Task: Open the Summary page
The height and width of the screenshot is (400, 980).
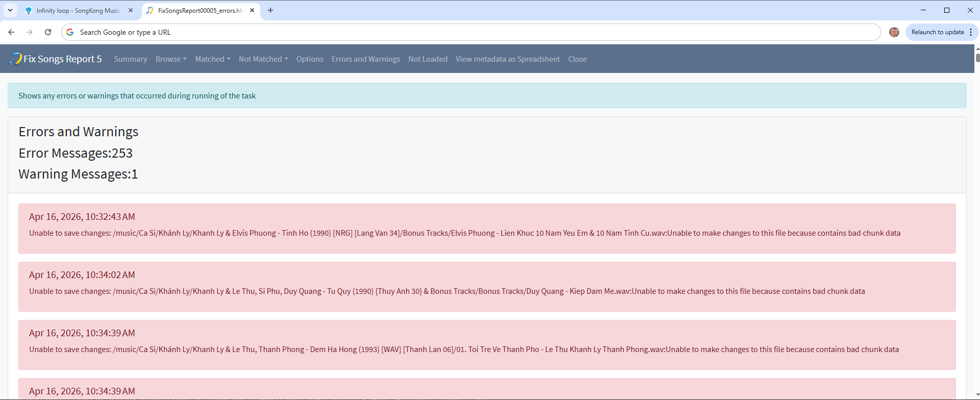Action: [x=131, y=59]
